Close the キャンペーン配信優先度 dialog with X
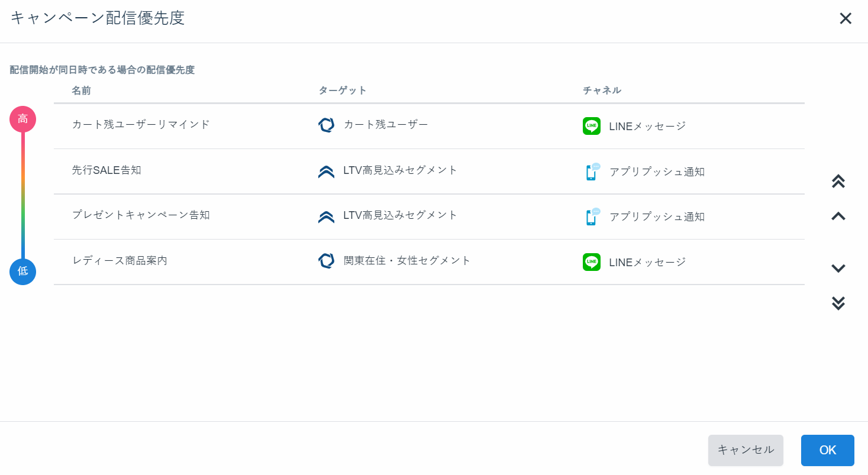Image resolution: width=868 pixels, height=475 pixels. pyautogui.click(x=846, y=18)
